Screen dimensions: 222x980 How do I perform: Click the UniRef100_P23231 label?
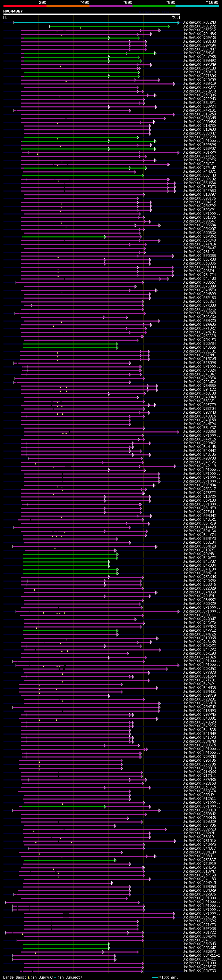click(x=199, y=699)
